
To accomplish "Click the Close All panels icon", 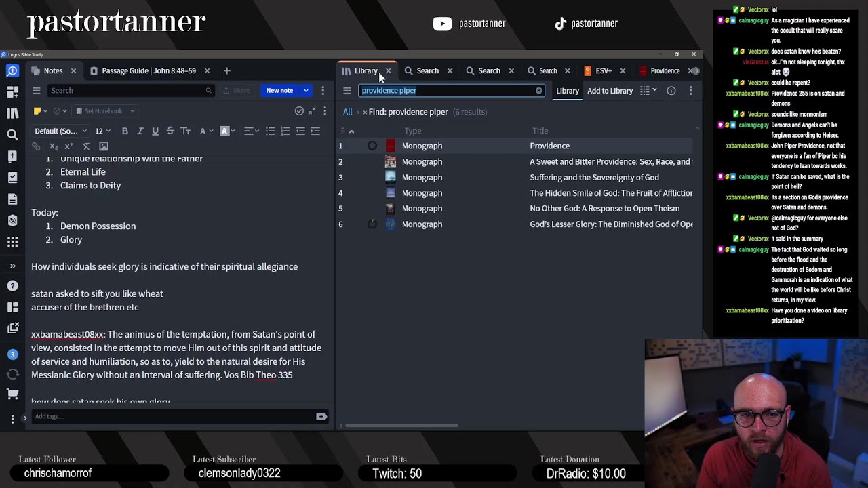I will [12, 328].
